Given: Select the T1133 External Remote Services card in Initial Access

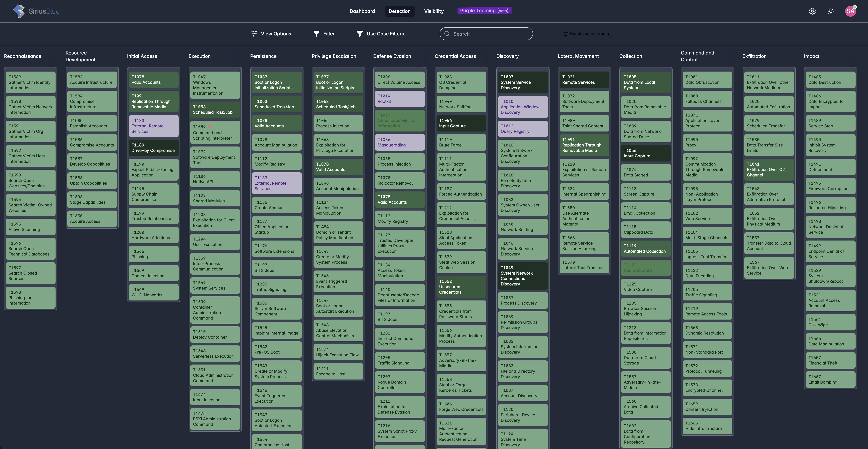Looking at the screenshot, I should pyautogui.click(x=153, y=126).
